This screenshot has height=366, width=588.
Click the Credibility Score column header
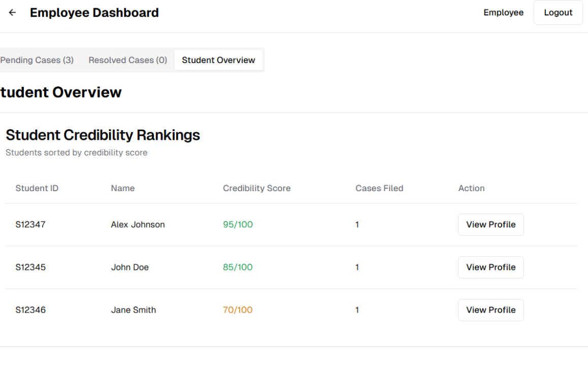point(256,188)
